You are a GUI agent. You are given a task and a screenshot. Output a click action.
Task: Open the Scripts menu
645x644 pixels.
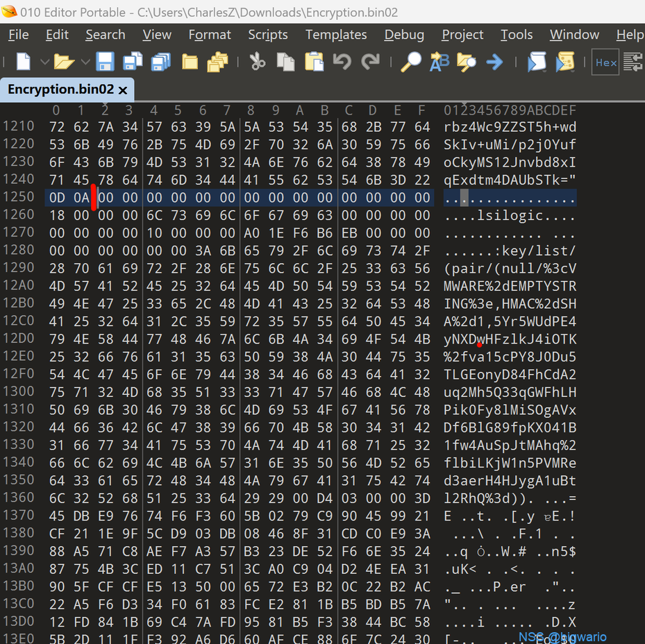[267, 35]
